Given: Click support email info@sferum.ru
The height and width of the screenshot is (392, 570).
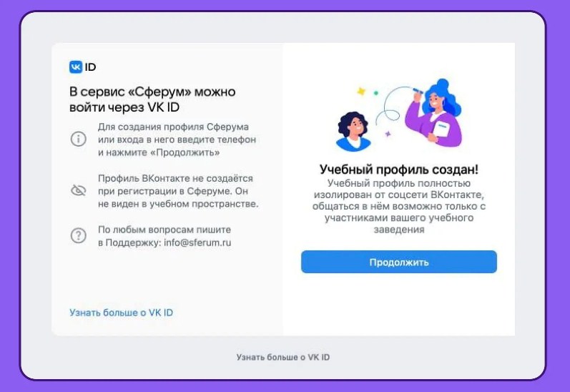Looking at the screenshot, I should 197,242.
